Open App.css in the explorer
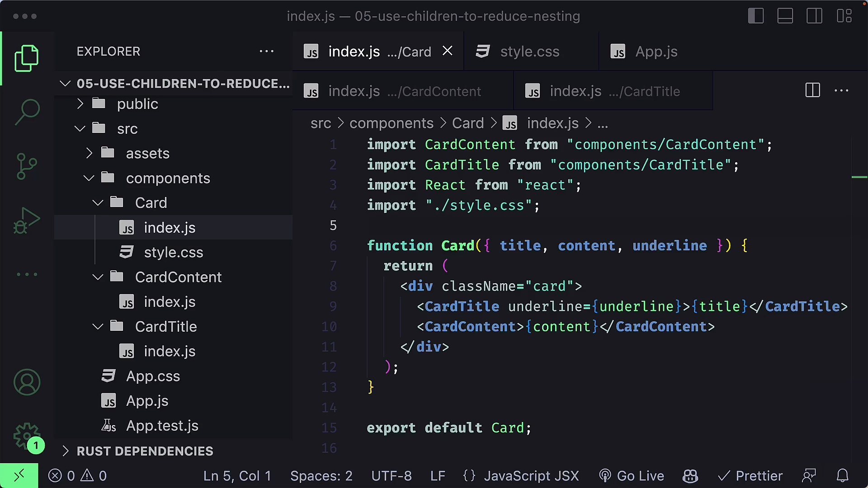The image size is (868, 488). pos(174,376)
